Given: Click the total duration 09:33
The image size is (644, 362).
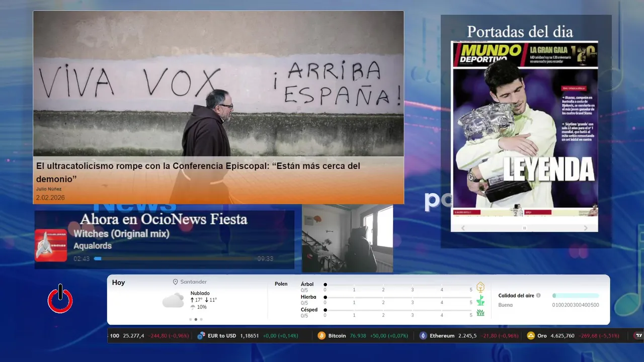Looking at the screenshot, I should pyautogui.click(x=265, y=258).
